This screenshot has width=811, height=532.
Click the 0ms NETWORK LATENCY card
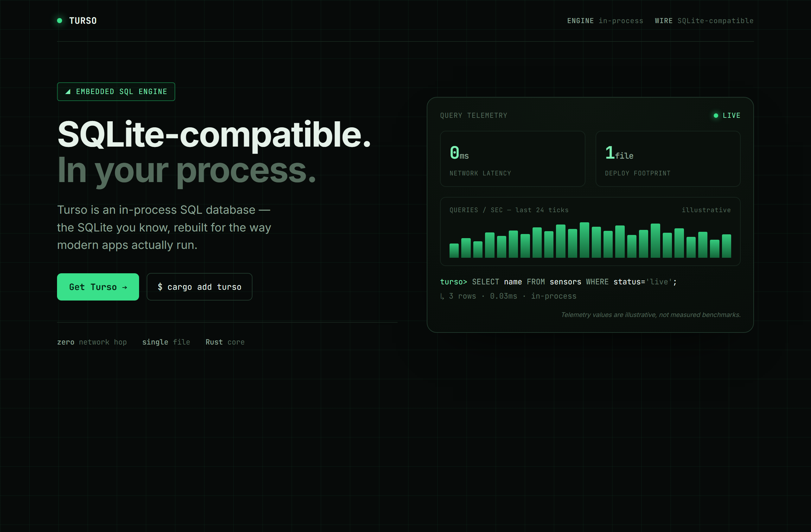coord(513,159)
